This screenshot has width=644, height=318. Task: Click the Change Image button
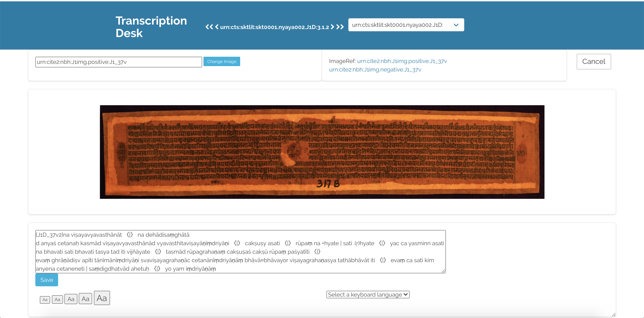(x=222, y=61)
